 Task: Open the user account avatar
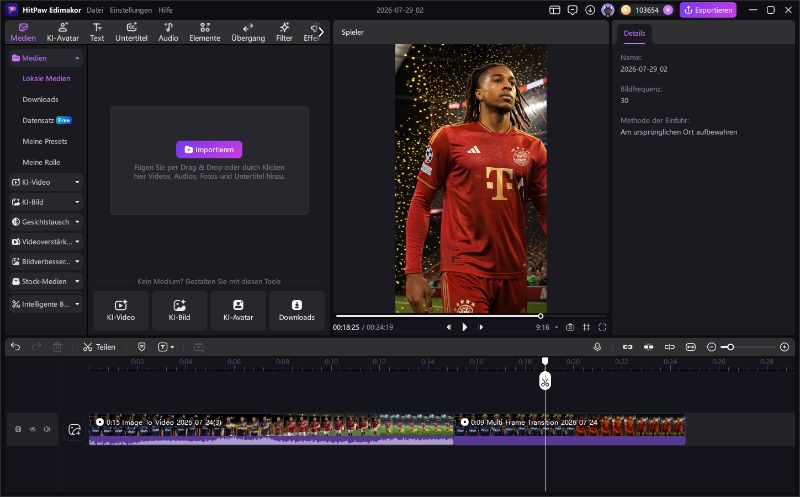pyautogui.click(x=608, y=10)
